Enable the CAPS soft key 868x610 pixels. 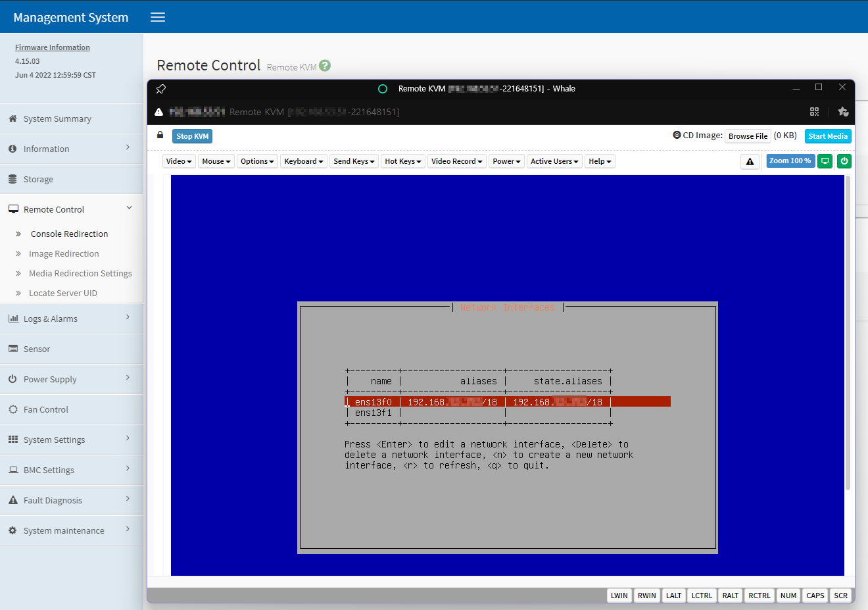[x=815, y=595]
